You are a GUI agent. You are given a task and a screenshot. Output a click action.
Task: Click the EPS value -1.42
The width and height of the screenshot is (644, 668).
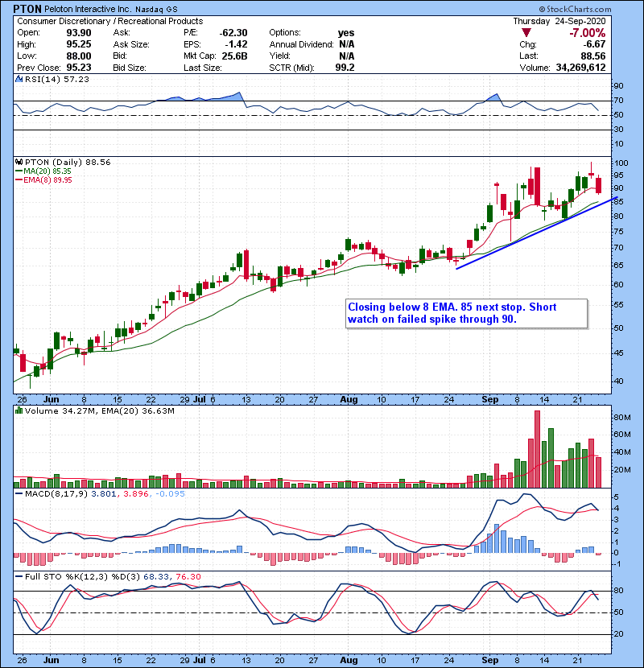[x=237, y=44]
